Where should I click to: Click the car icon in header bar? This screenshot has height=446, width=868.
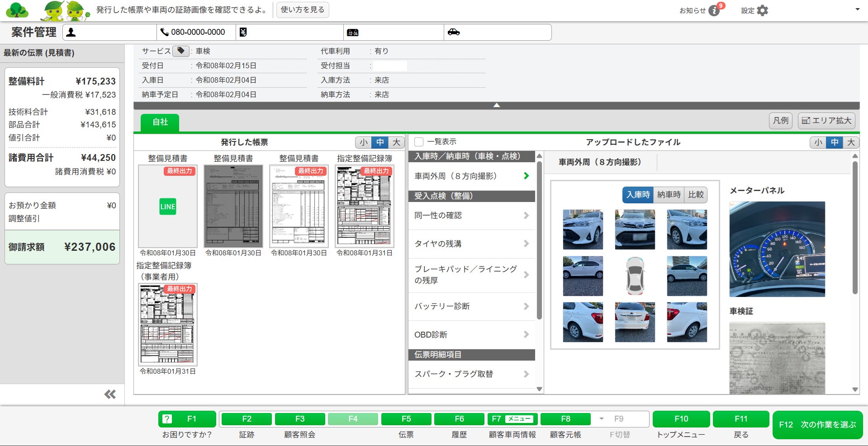tap(453, 32)
